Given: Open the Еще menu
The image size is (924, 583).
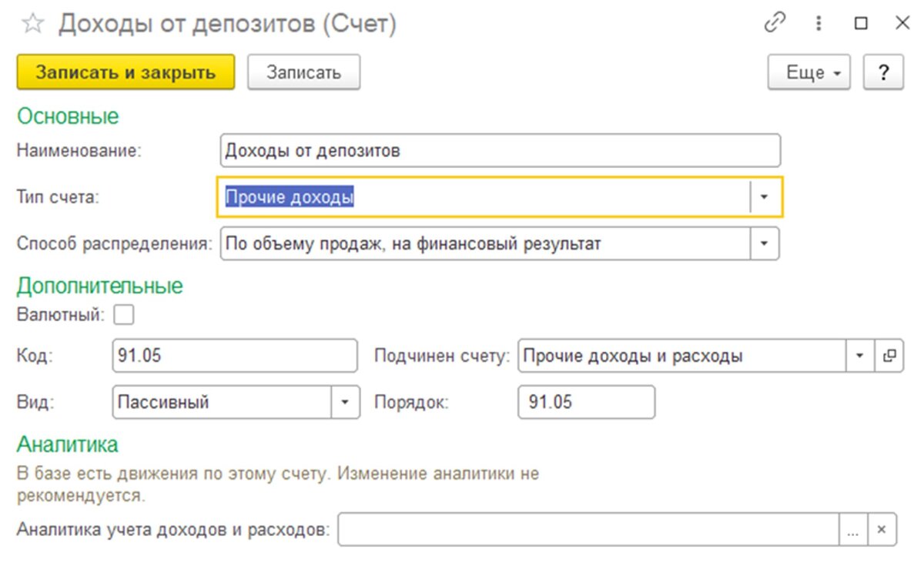Looking at the screenshot, I should click(808, 73).
